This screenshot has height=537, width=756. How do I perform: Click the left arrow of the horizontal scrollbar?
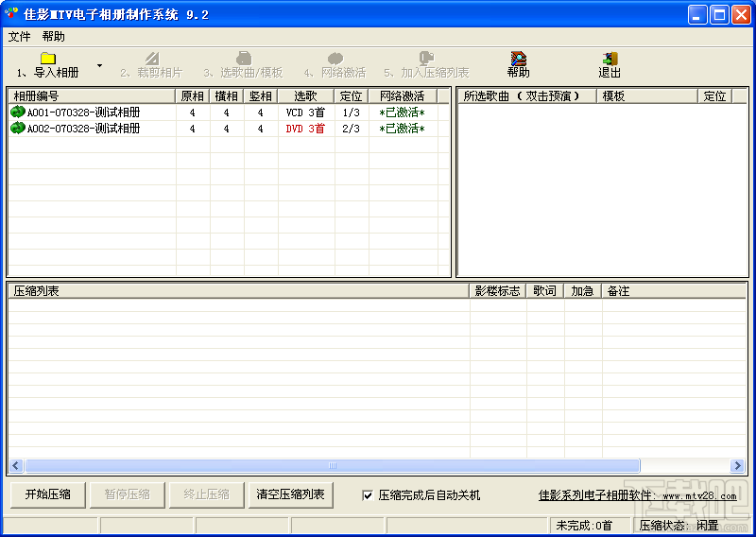(x=15, y=465)
